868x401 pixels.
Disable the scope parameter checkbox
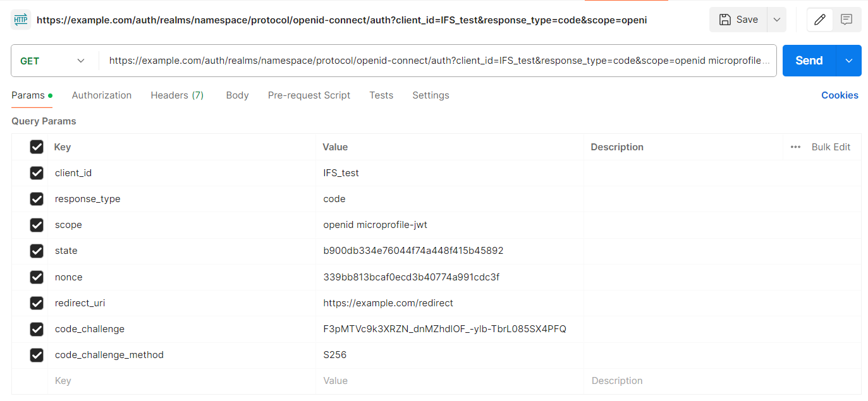click(37, 224)
